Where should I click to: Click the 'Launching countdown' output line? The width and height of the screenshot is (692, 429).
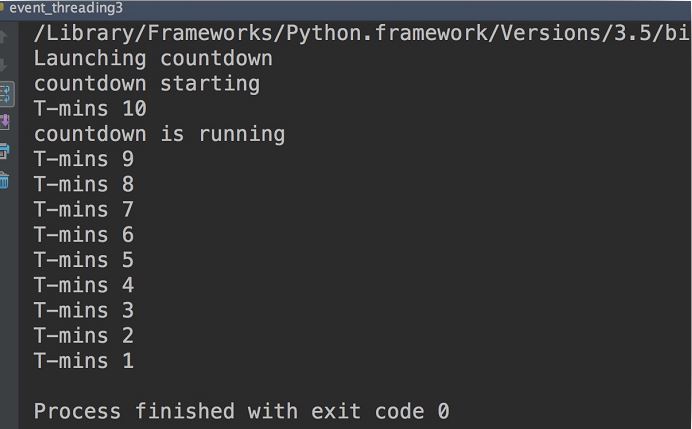point(153,58)
